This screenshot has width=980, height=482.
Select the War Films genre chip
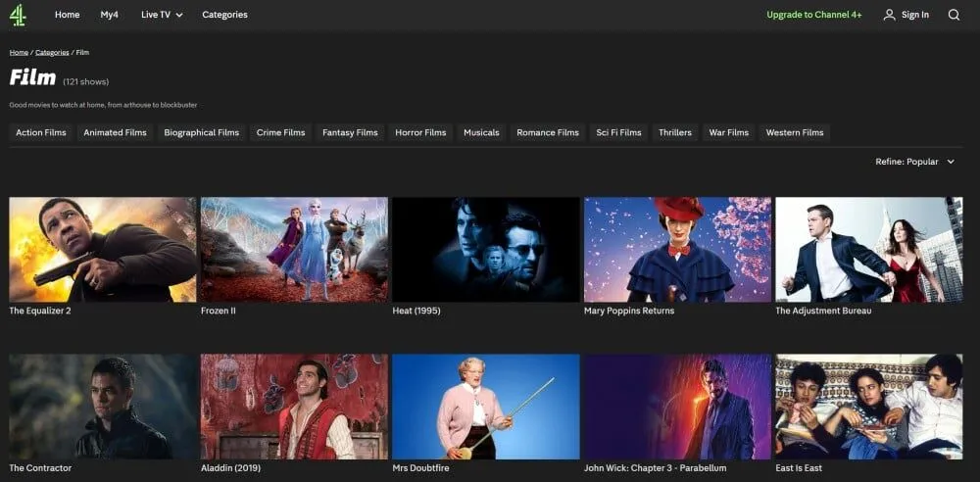tap(729, 132)
